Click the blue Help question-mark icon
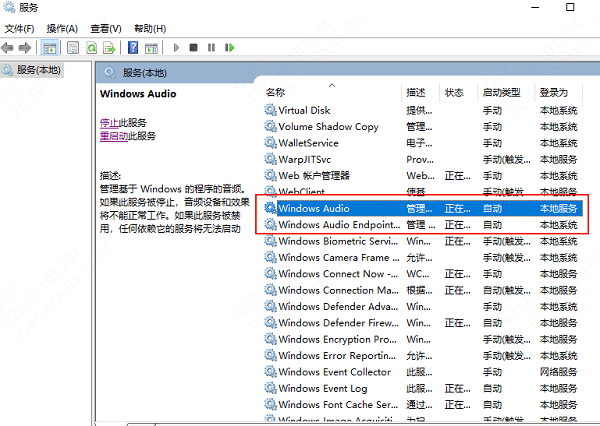Screen dimensions: 600x426 [x=133, y=47]
